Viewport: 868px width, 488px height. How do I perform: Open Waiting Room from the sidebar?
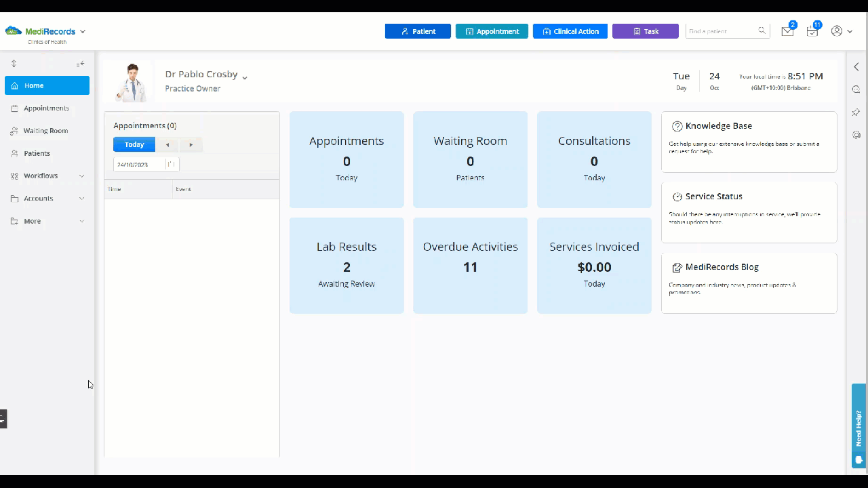tap(47, 131)
